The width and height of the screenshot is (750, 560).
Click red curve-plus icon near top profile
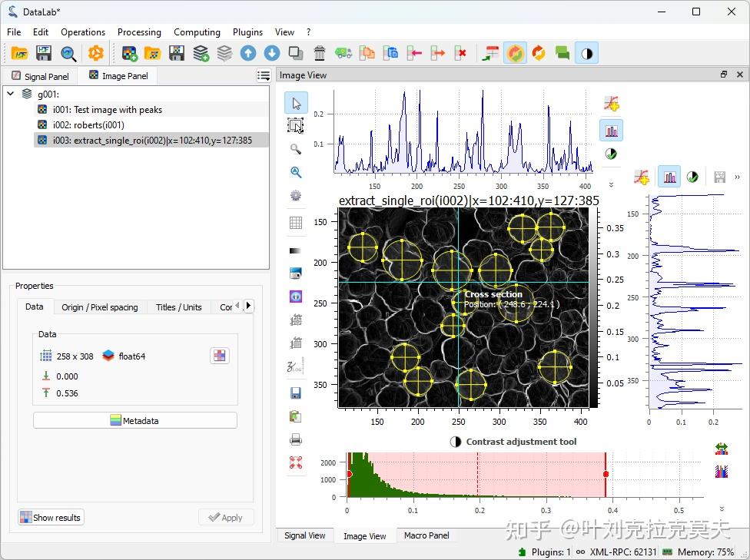click(611, 103)
